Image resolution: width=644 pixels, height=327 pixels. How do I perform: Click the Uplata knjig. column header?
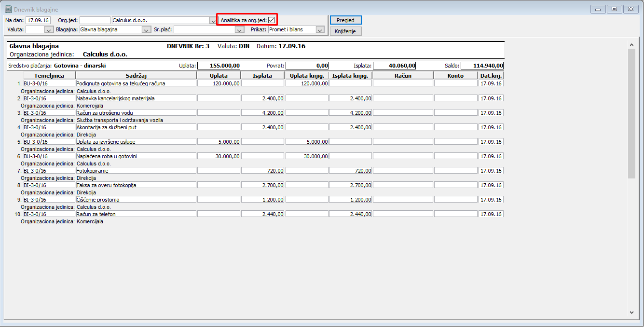tap(307, 76)
